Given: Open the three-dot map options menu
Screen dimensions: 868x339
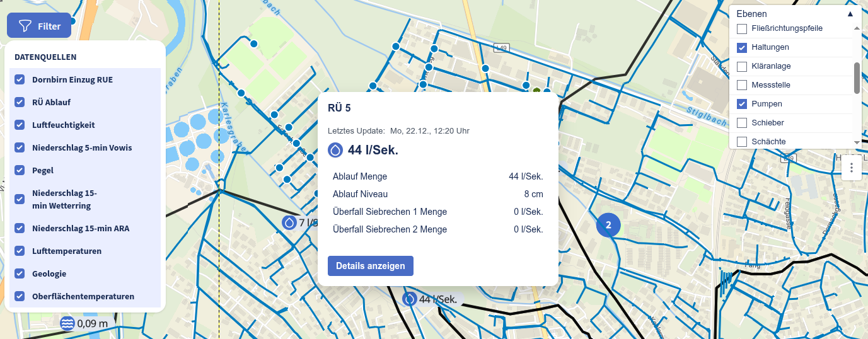Looking at the screenshot, I should point(851,168).
